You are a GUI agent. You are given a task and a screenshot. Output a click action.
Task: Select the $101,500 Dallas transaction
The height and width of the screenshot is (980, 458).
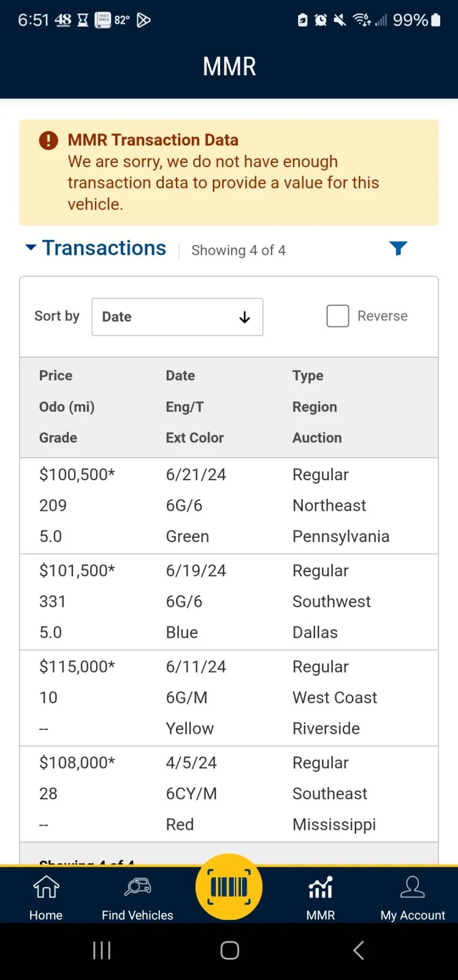229,601
